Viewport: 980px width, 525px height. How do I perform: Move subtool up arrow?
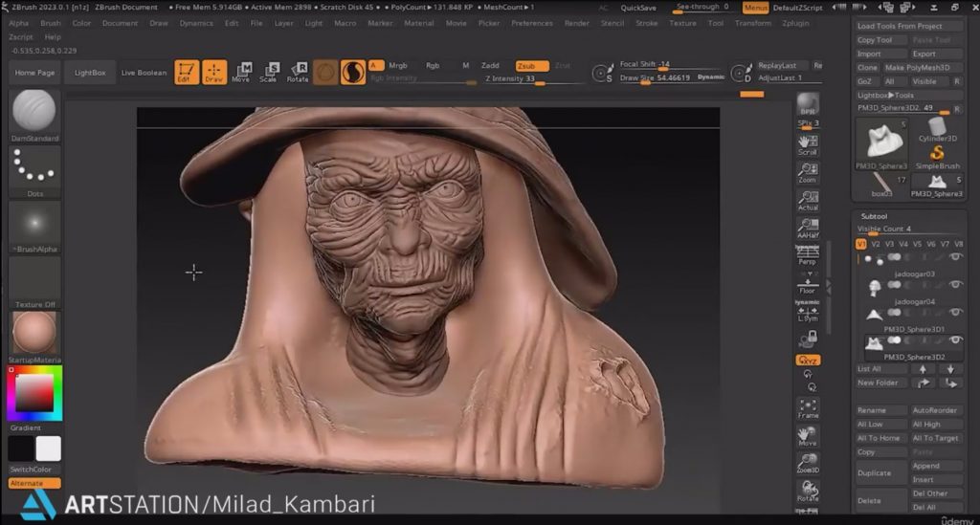tap(923, 369)
